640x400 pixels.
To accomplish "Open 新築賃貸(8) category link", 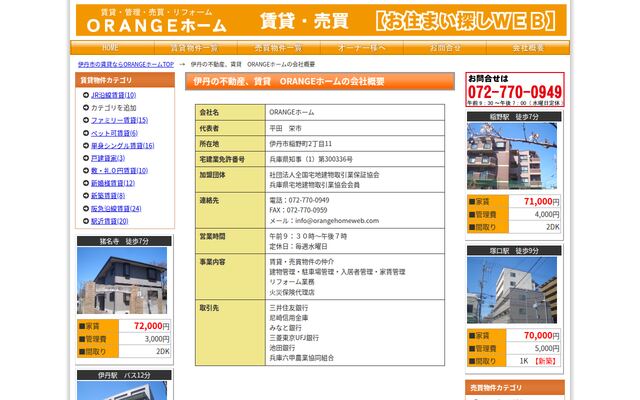I will point(108,196).
